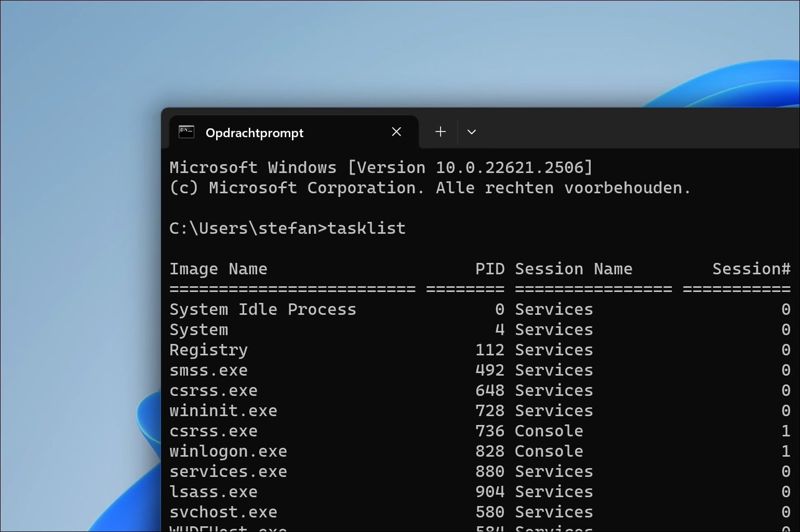The width and height of the screenshot is (800, 532).
Task: Click the services.exe process name
Action: pyautogui.click(x=228, y=471)
